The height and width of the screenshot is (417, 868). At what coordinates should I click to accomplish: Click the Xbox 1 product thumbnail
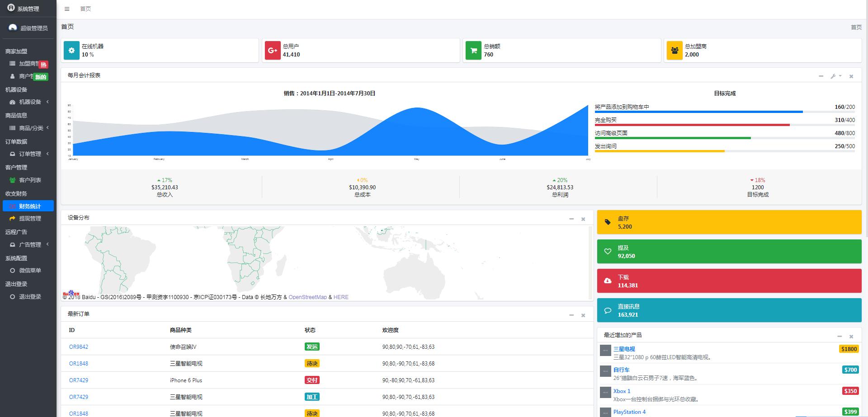(x=605, y=392)
